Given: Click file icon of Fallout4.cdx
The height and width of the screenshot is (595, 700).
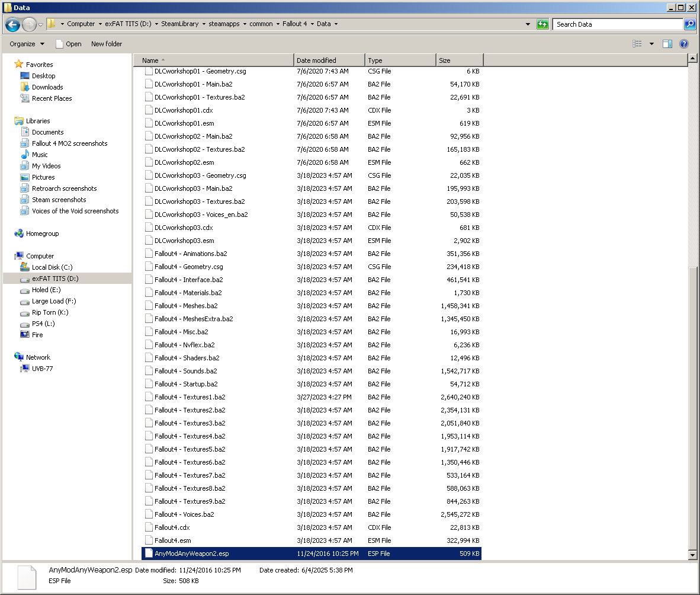Looking at the screenshot, I should [149, 527].
